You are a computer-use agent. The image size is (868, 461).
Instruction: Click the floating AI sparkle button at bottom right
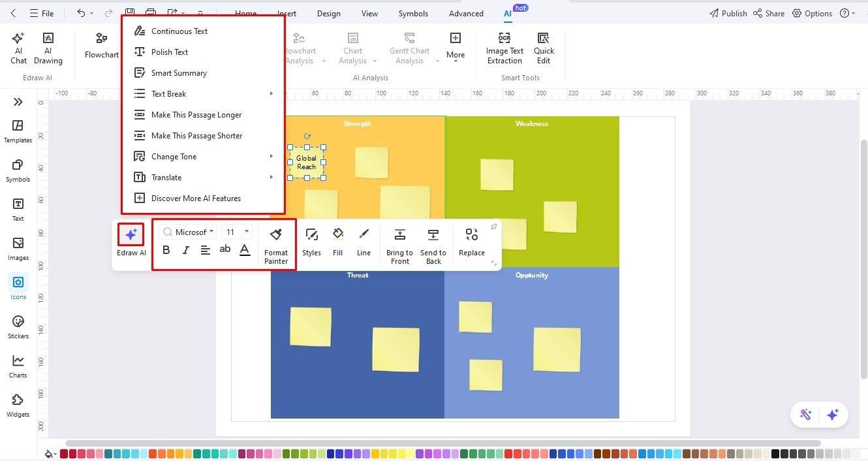point(832,415)
